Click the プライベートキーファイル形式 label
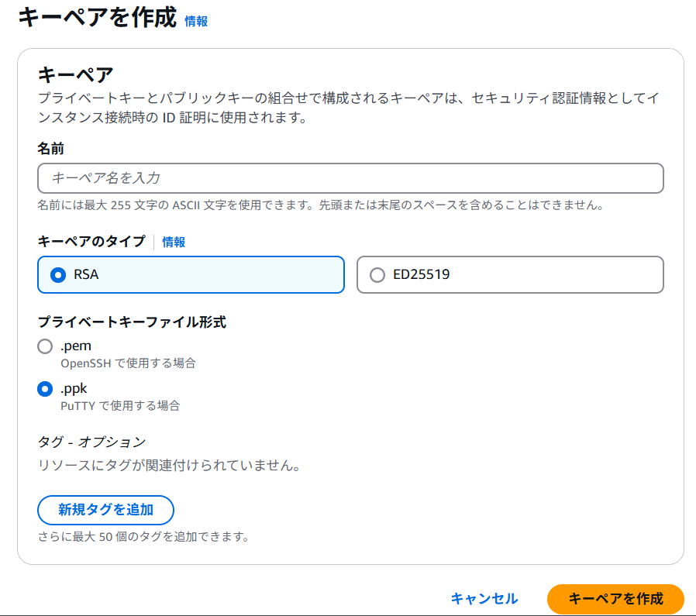The width and height of the screenshot is (696, 616). (x=132, y=322)
